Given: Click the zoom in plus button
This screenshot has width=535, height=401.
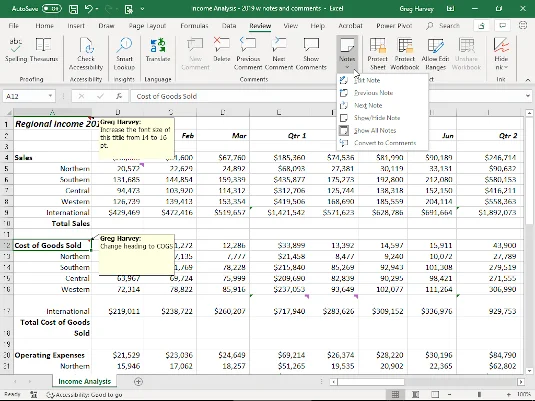Looking at the screenshot, I should (508, 395).
